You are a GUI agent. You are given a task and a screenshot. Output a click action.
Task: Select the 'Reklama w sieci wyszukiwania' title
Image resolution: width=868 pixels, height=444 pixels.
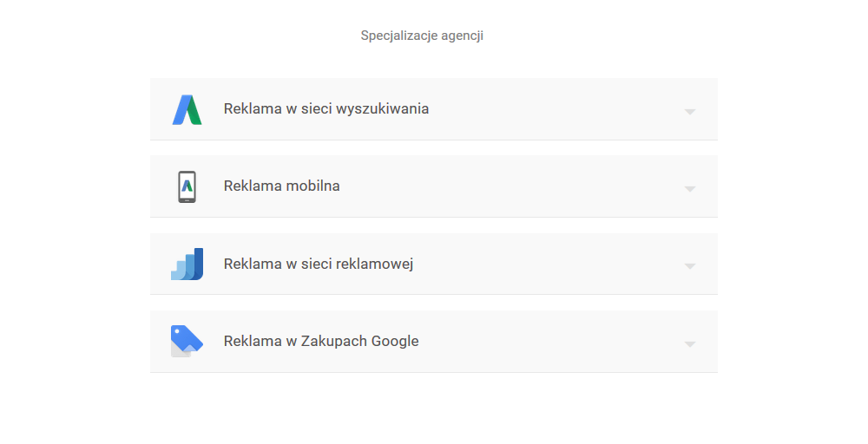point(326,109)
